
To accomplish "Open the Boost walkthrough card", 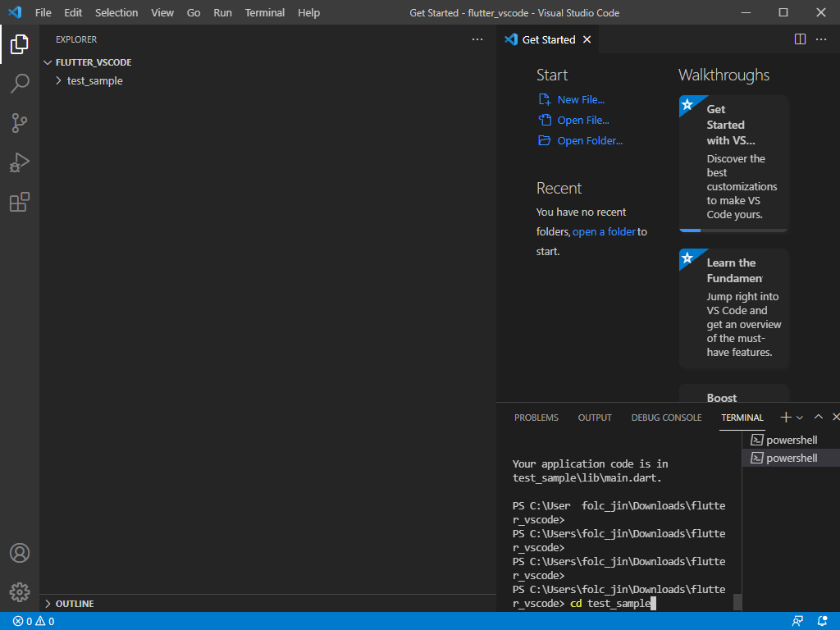I will pos(733,393).
